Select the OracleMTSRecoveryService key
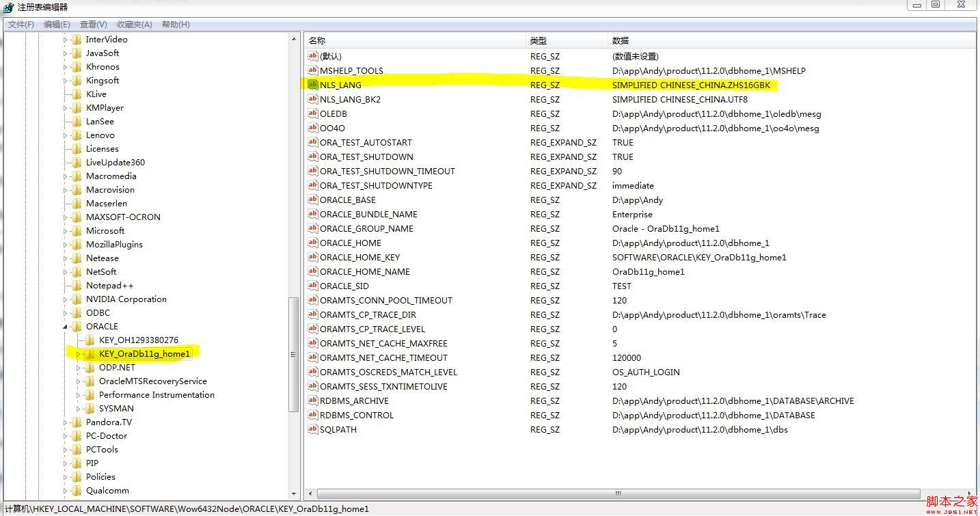Screen dimensions: 980x516 (152, 381)
